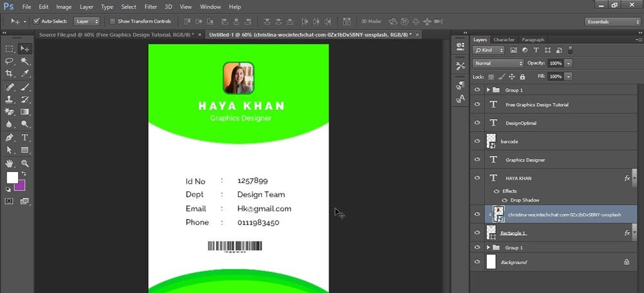Select the Pen tool
This screenshot has width=644, height=293.
coord(10,137)
